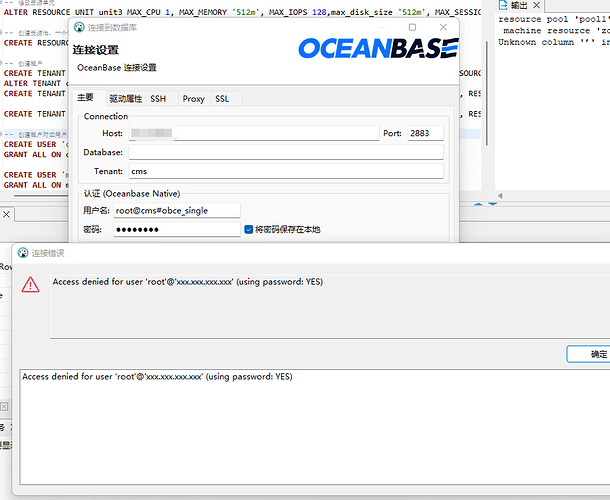Close the 连接到数据库 dialog
Viewport: 610px width, 500px height.
[x=443, y=27]
